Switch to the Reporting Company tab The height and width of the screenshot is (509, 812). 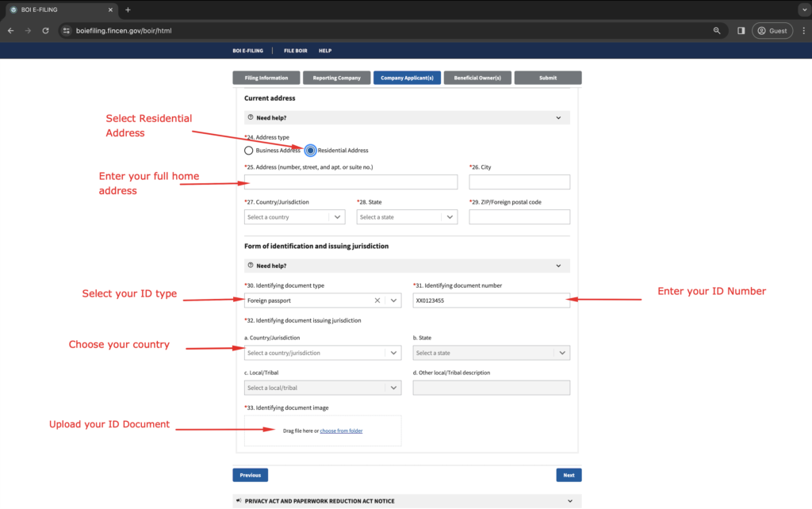click(336, 78)
